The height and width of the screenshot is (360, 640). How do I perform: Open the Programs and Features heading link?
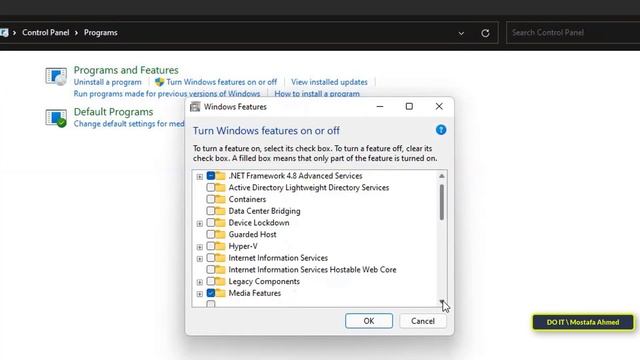[126, 70]
